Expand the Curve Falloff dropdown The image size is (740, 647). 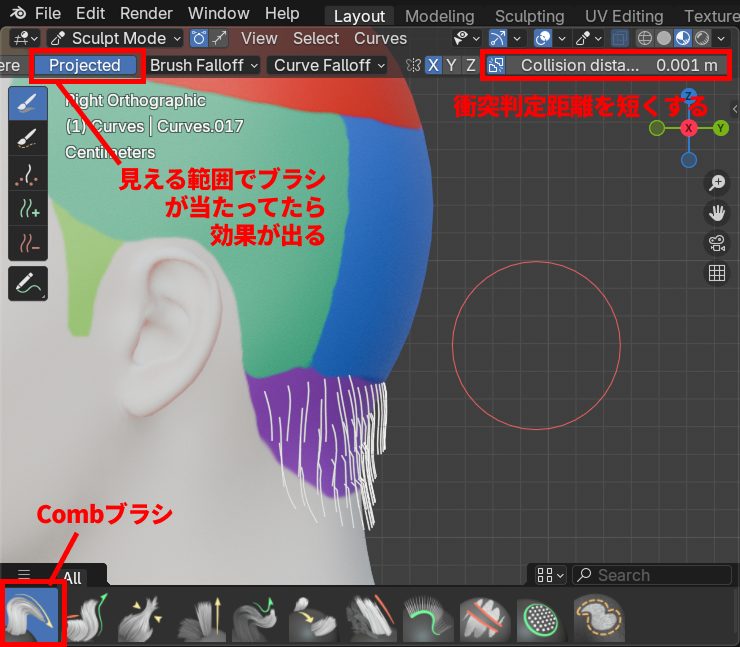click(x=329, y=65)
